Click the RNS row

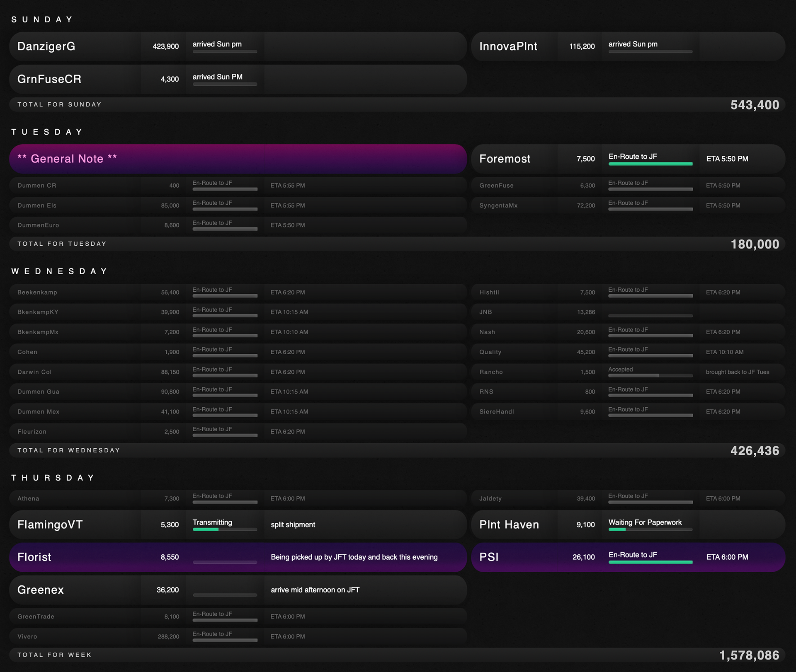pyautogui.click(x=628, y=392)
